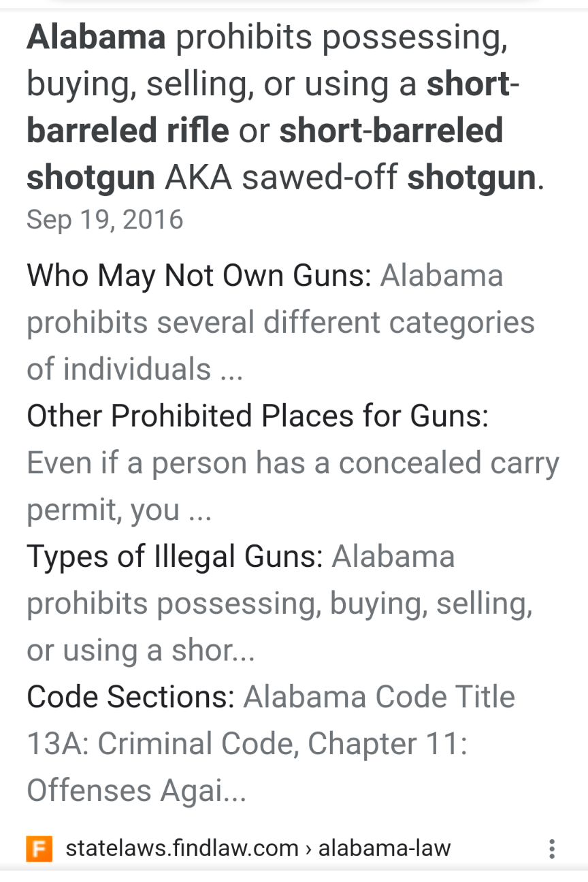This screenshot has height=882, width=588.
Task: Click the orange FindLaw favicon
Action: coord(39,849)
